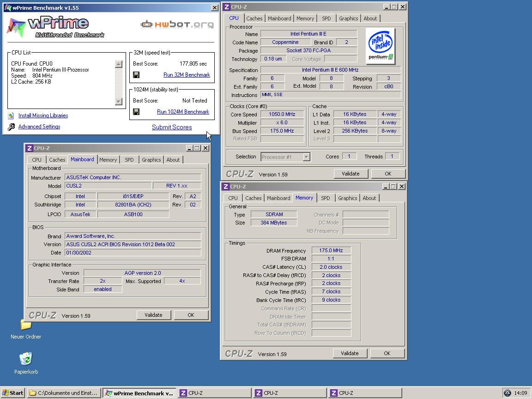
Task: Activate the third CPU-Z taskbar button
Action: coord(365,393)
